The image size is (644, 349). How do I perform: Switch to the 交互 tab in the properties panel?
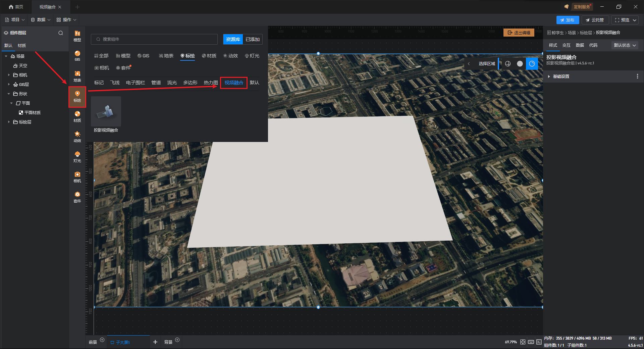click(x=566, y=45)
